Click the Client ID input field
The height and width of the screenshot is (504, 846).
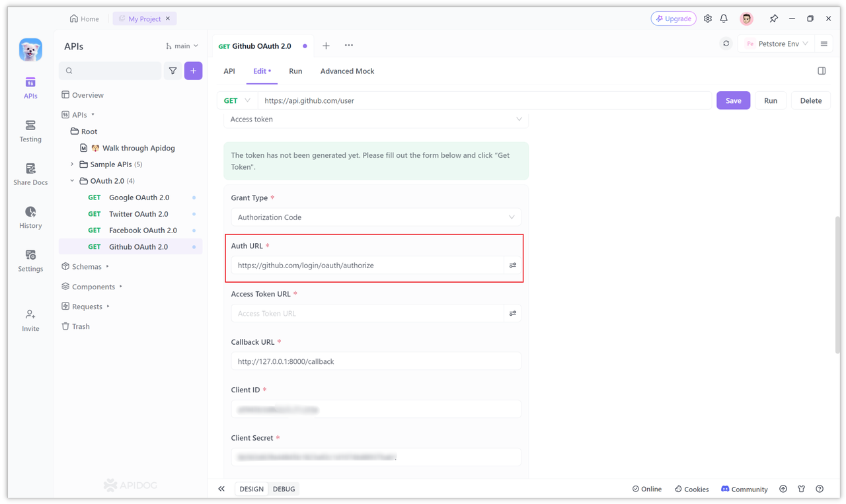point(376,410)
